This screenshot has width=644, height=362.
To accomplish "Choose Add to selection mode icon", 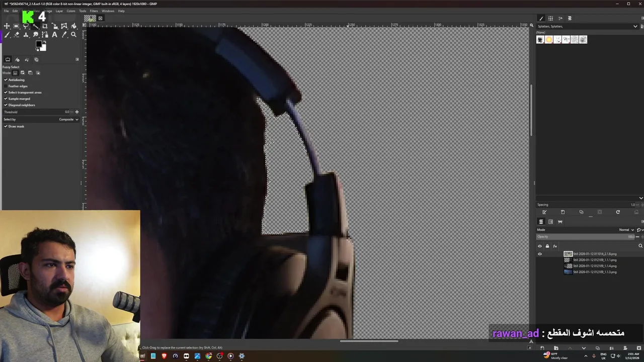I will [x=23, y=73].
